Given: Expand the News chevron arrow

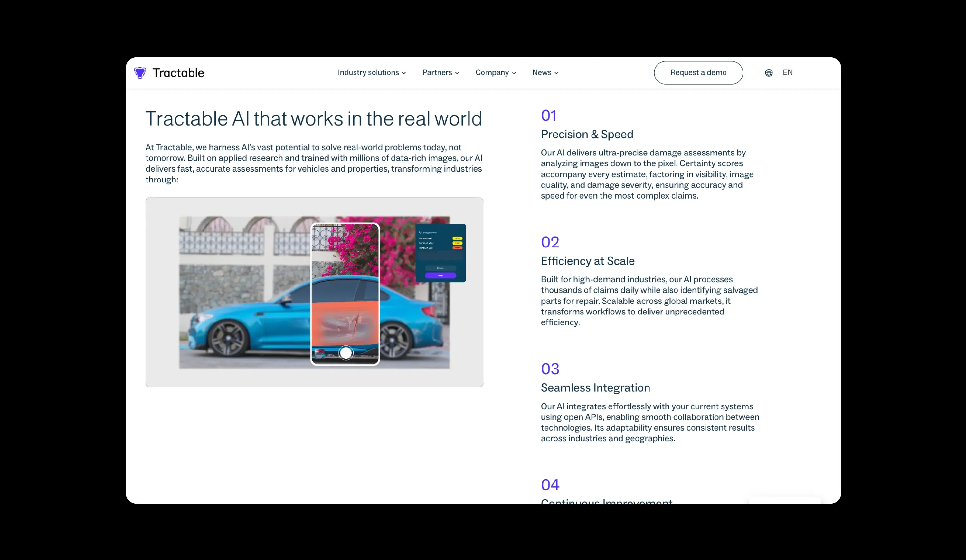Looking at the screenshot, I should coord(556,73).
